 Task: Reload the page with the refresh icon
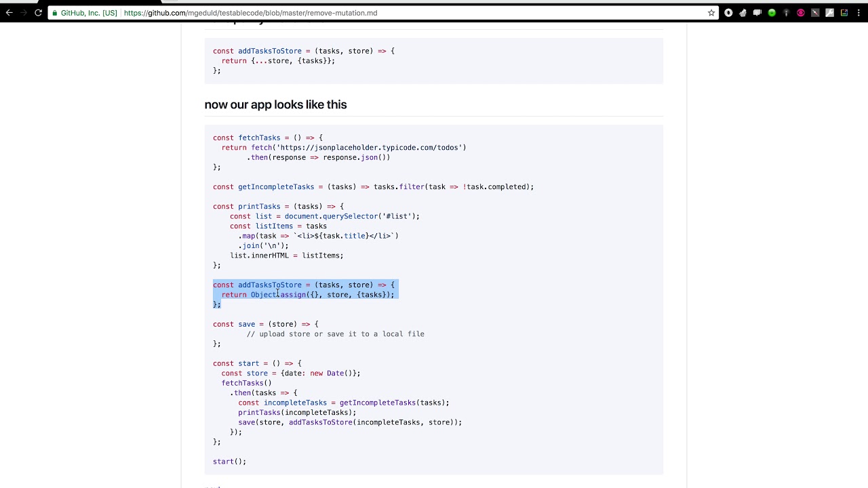coord(39,13)
